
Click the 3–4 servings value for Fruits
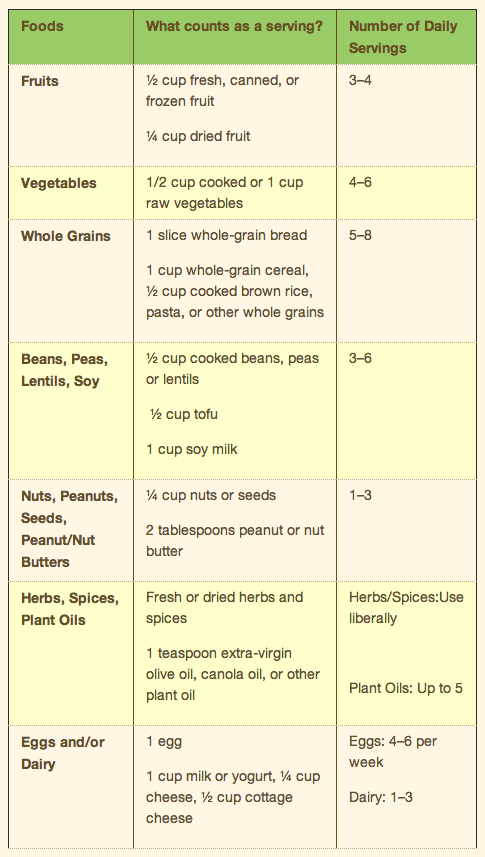coord(360,81)
